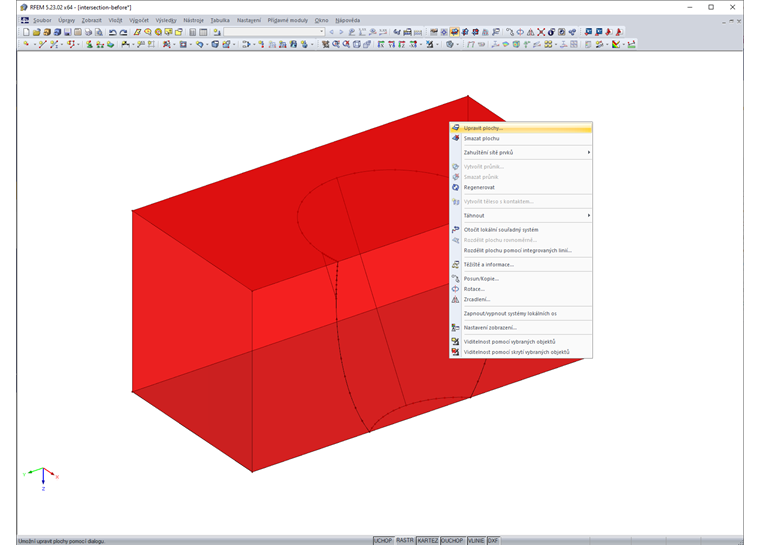Choose Smazat plochu in context menu
The image size is (760, 545).
tap(521, 139)
